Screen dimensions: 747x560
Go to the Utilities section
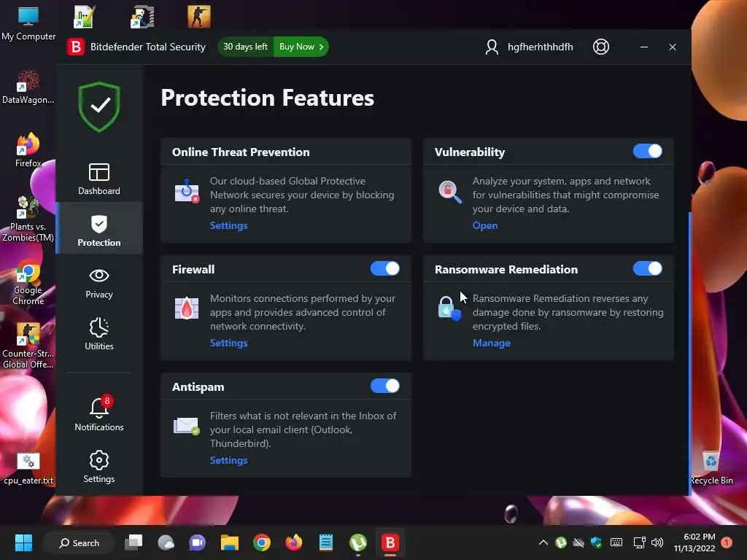pyautogui.click(x=99, y=334)
